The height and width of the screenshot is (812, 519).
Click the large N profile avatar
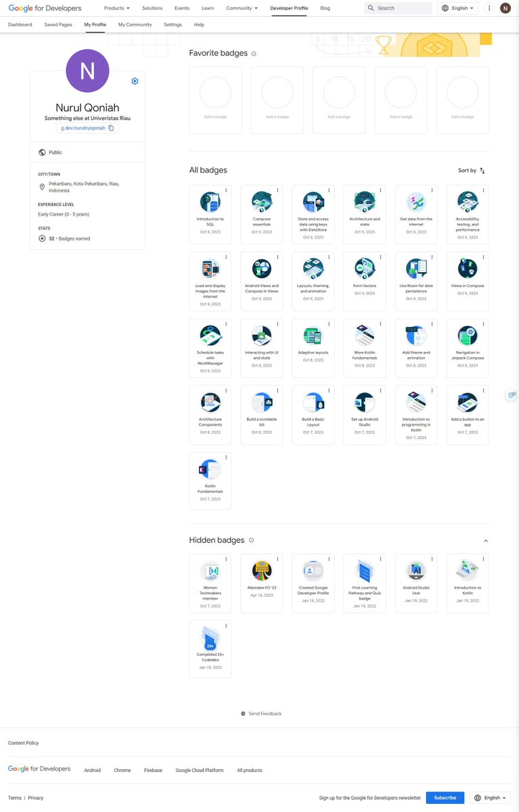pyautogui.click(x=87, y=71)
